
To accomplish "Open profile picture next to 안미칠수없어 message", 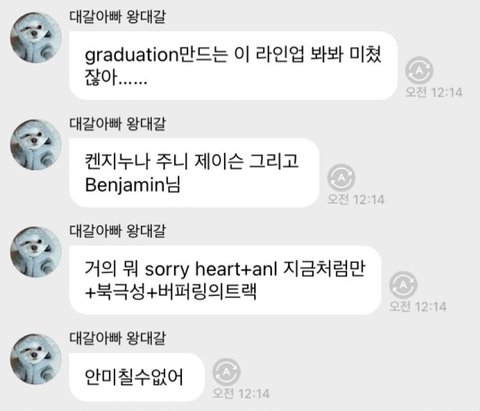I will tap(36, 359).
